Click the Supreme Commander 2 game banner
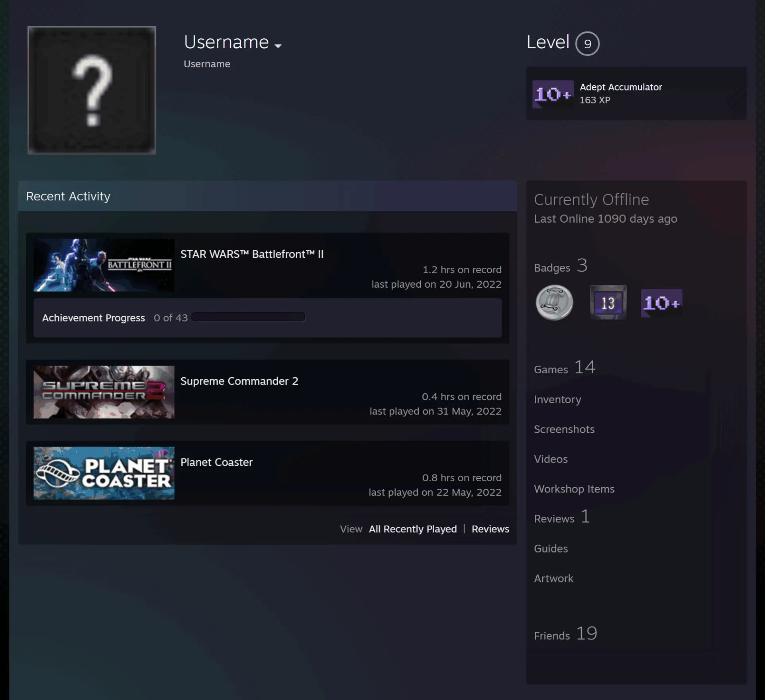The image size is (765, 700). [104, 392]
